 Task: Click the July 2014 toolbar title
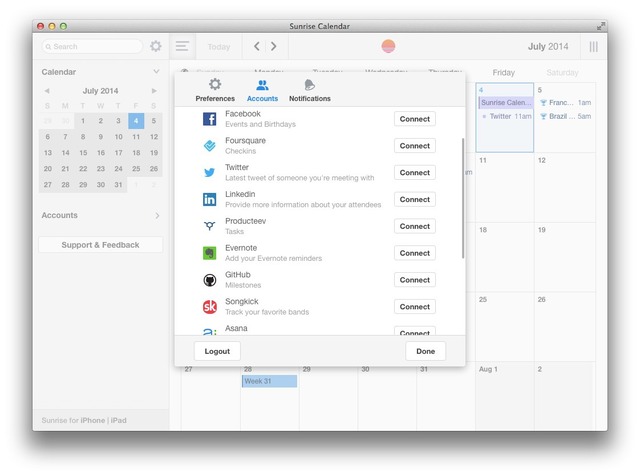(x=548, y=47)
